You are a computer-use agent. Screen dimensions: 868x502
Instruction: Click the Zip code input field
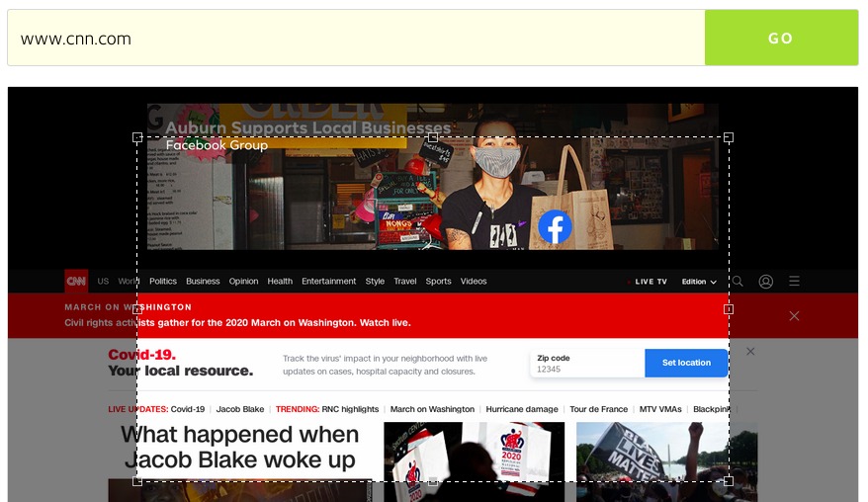(587, 363)
